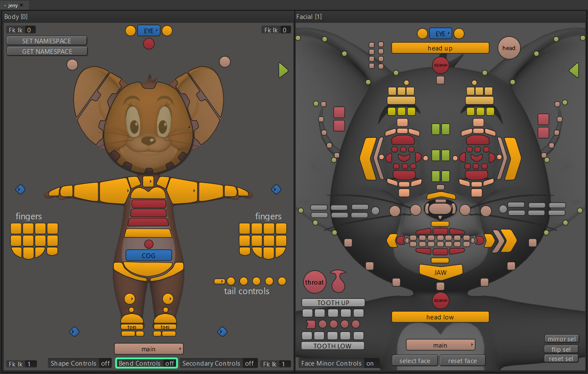Select the throat control icon
Viewport: 588px width, 374px height.
point(314,282)
